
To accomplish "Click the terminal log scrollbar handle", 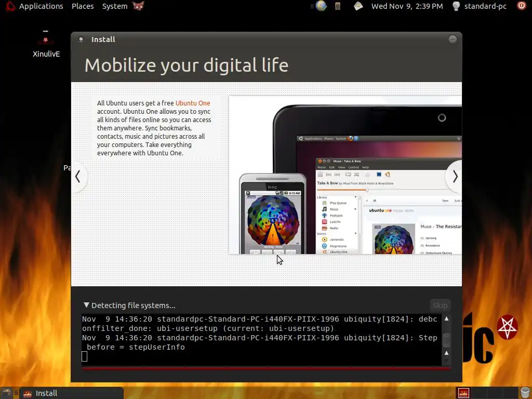I will click(446, 340).
